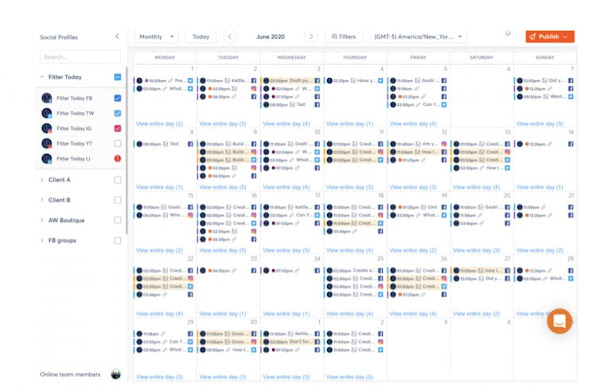View entire day (3) for June 2

pyautogui.click(x=223, y=124)
